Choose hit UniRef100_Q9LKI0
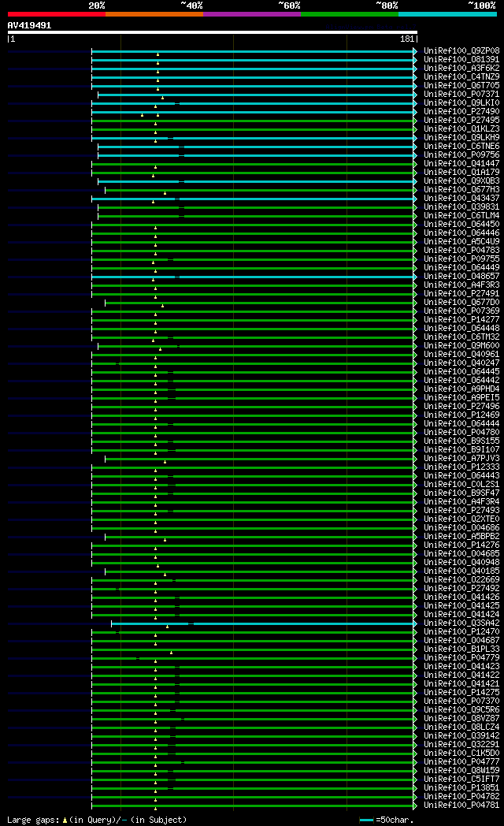504x826 pixels. (462, 102)
